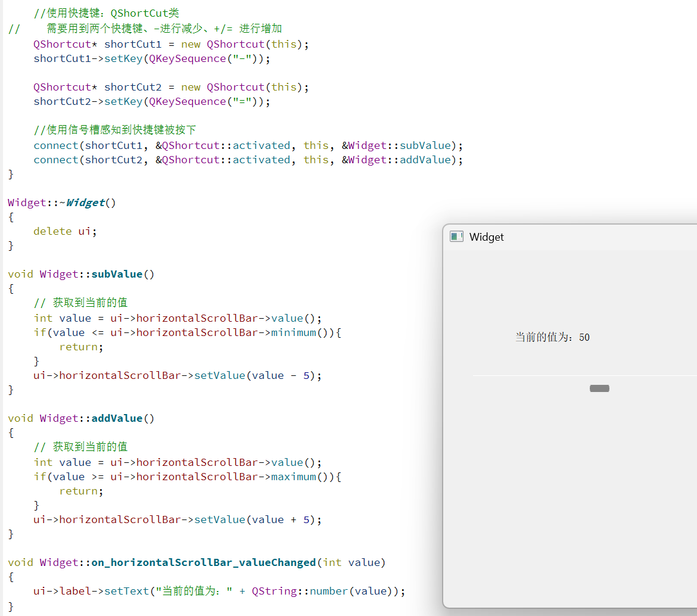697x616 pixels.
Task: Click 'QString::number(value)' in setText line
Action: [x=322, y=591]
